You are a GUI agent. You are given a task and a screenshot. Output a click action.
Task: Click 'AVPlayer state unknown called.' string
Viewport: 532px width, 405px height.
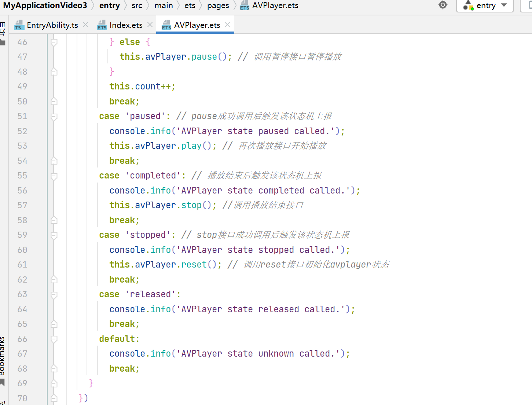click(258, 354)
